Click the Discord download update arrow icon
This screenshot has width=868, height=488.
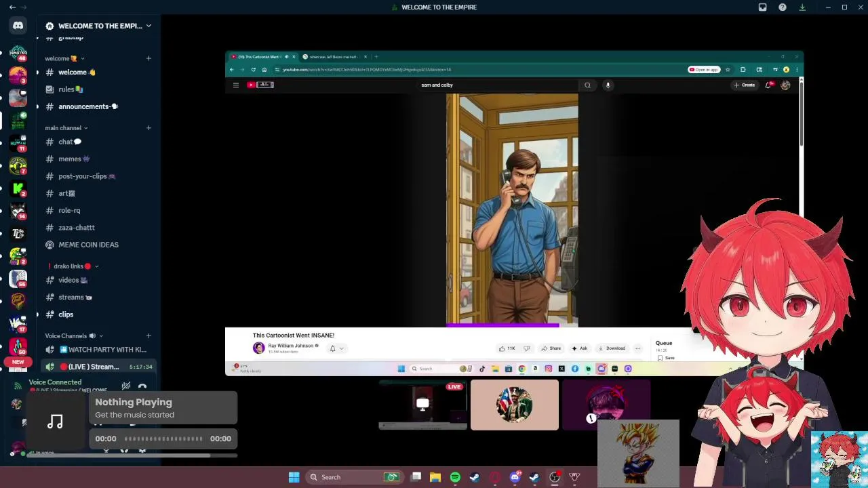tap(802, 7)
